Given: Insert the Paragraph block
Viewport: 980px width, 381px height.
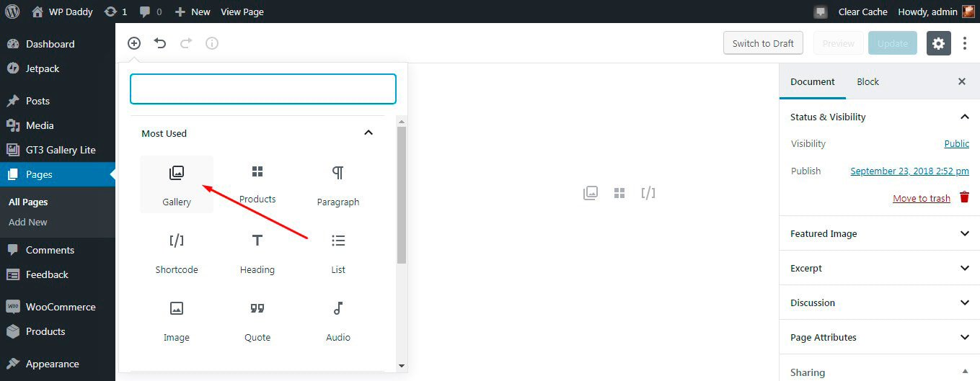Looking at the screenshot, I should click(338, 184).
